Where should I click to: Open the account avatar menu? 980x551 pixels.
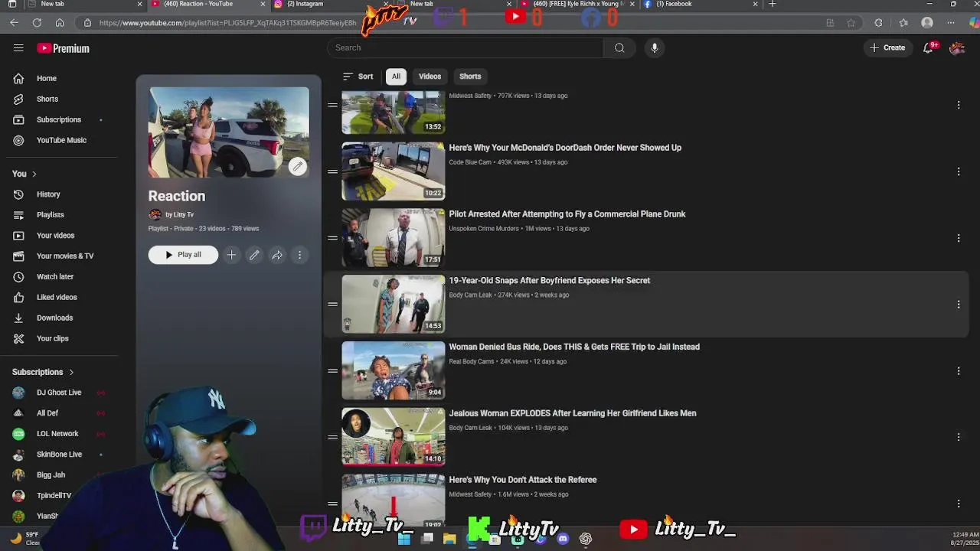956,47
